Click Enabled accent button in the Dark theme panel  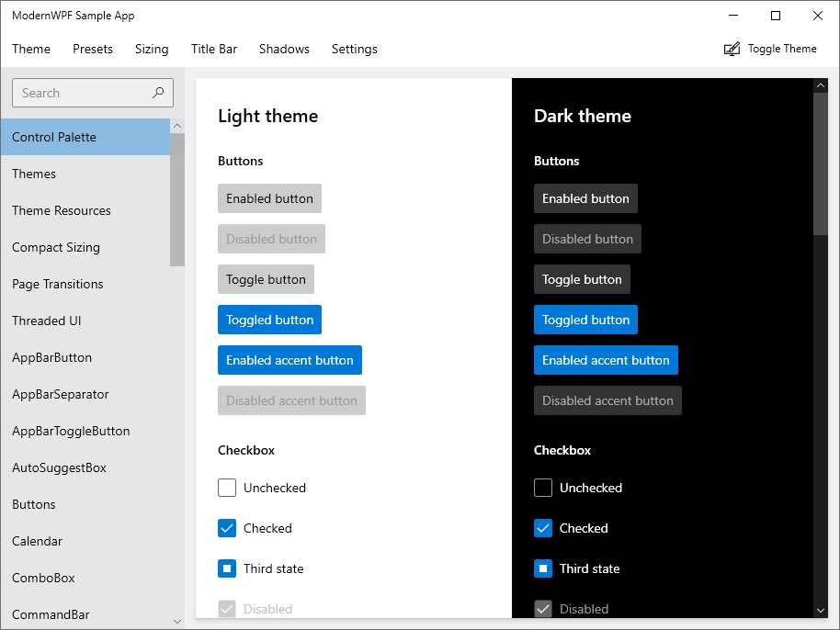click(606, 360)
